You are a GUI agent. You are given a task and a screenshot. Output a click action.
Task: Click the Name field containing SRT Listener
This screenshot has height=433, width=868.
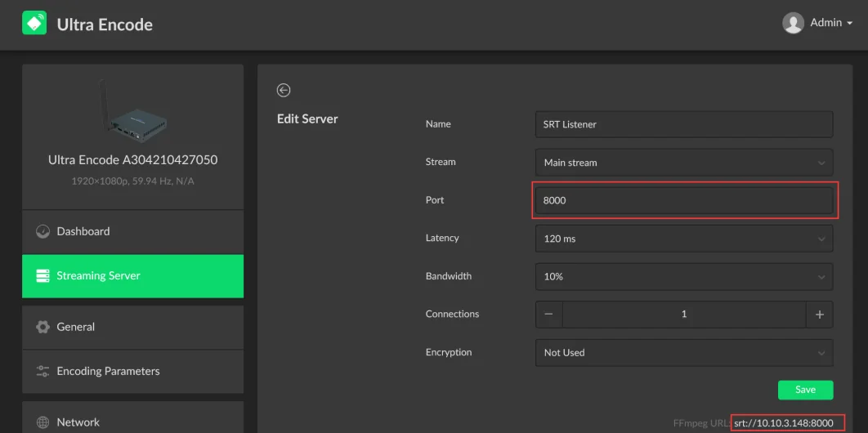pos(684,124)
